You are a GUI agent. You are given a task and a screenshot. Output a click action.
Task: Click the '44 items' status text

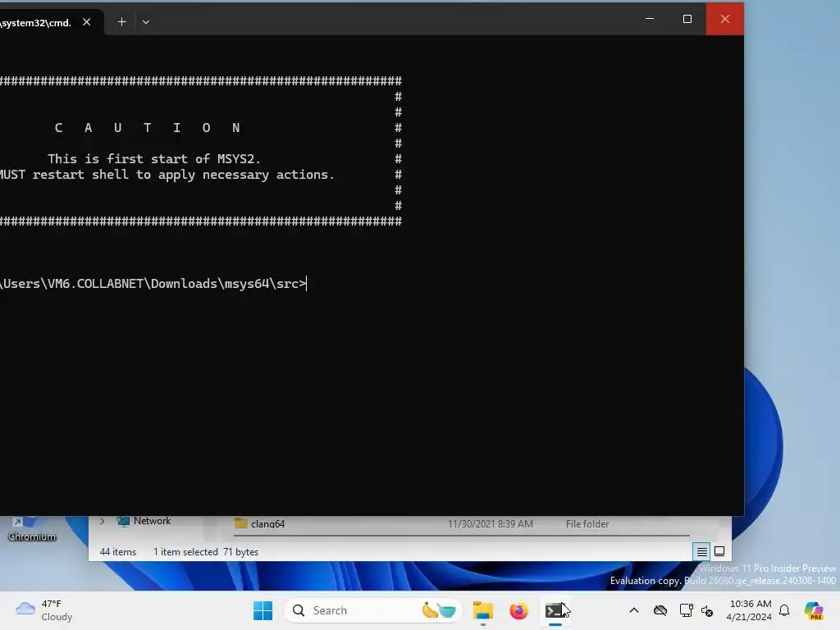[118, 552]
